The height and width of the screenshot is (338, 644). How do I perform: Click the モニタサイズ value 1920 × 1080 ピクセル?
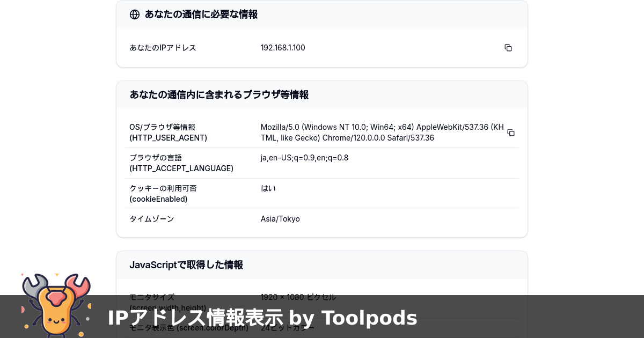(x=298, y=297)
